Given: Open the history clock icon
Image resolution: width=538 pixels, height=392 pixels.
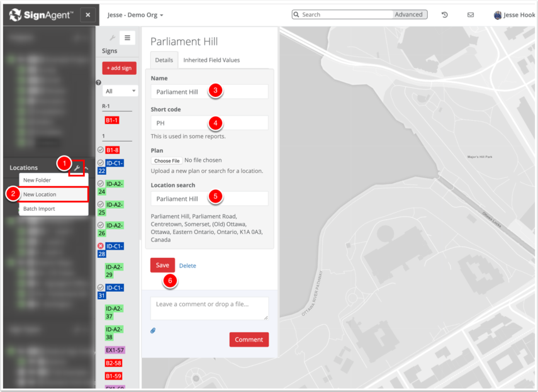Looking at the screenshot, I should tap(445, 14).
